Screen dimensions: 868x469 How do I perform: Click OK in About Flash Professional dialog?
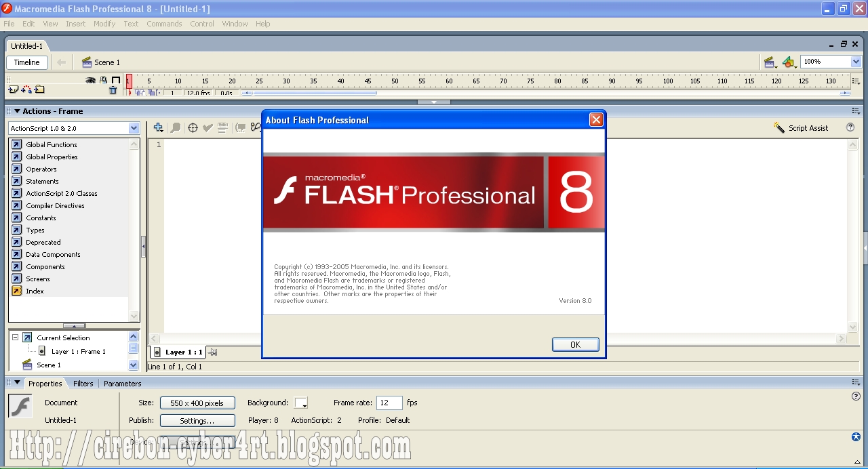(x=575, y=344)
